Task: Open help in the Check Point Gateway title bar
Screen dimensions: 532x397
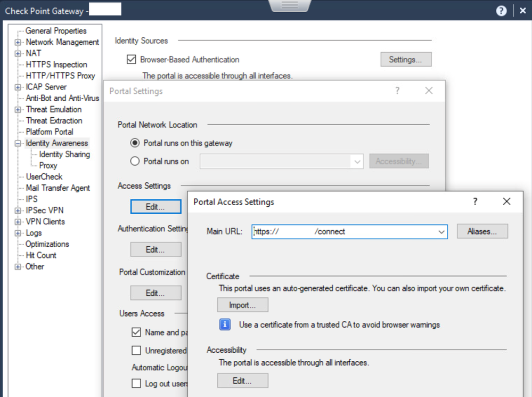Action: (x=501, y=11)
